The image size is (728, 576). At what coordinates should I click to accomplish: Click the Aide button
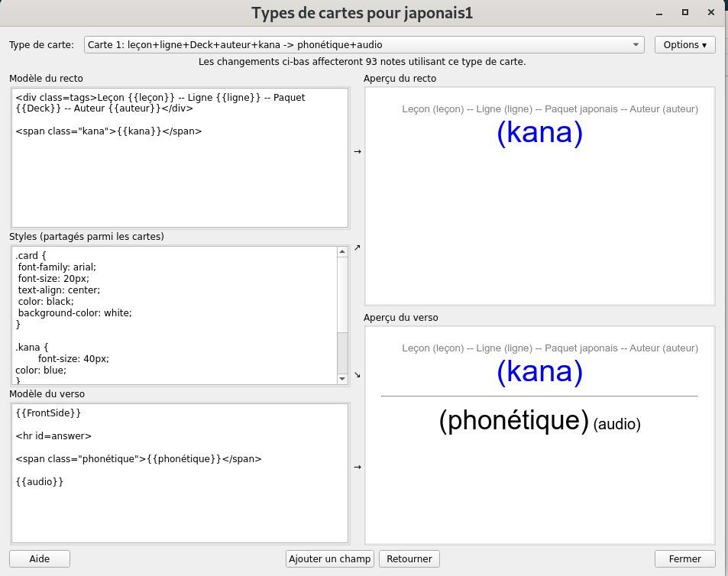pyautogui.click(x=40, y=559)
